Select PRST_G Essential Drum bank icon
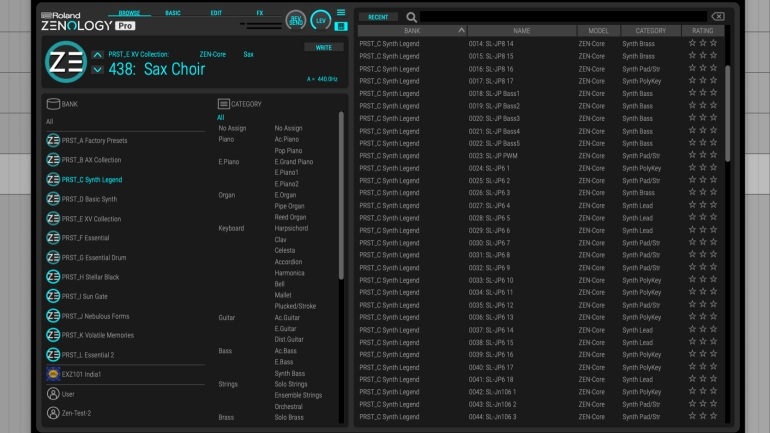 [53, 257]
